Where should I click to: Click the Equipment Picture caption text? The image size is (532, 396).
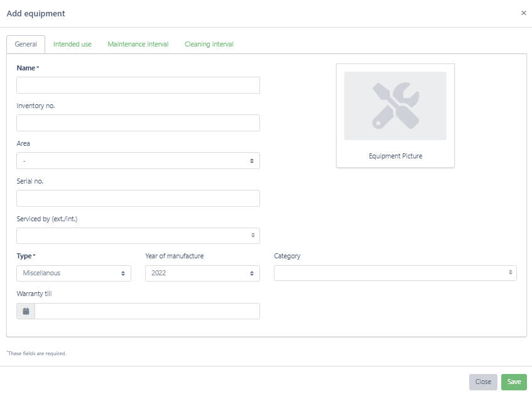click(395, 156)
